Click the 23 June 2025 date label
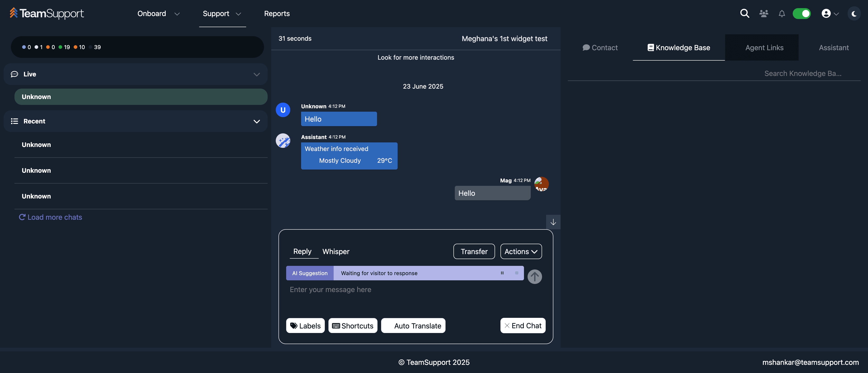This screenshot has width=868, height=373. pyautogui.click(x=422, y=87)
